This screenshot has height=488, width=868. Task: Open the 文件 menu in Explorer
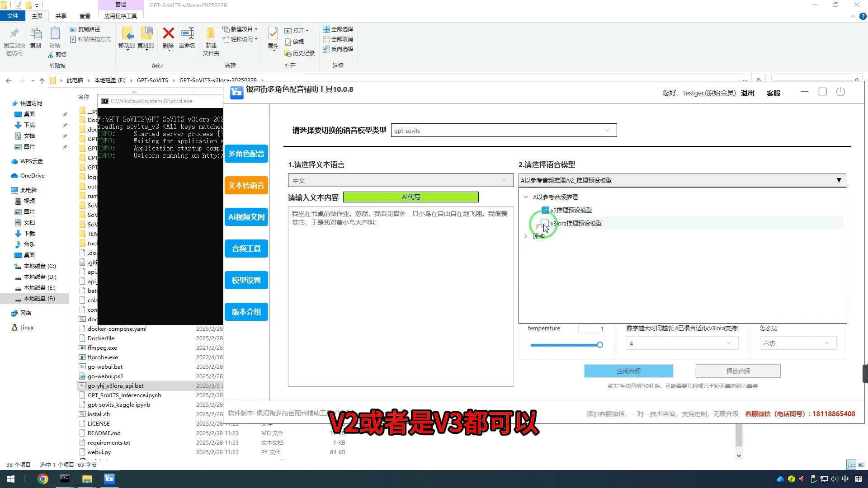point(13,16)
